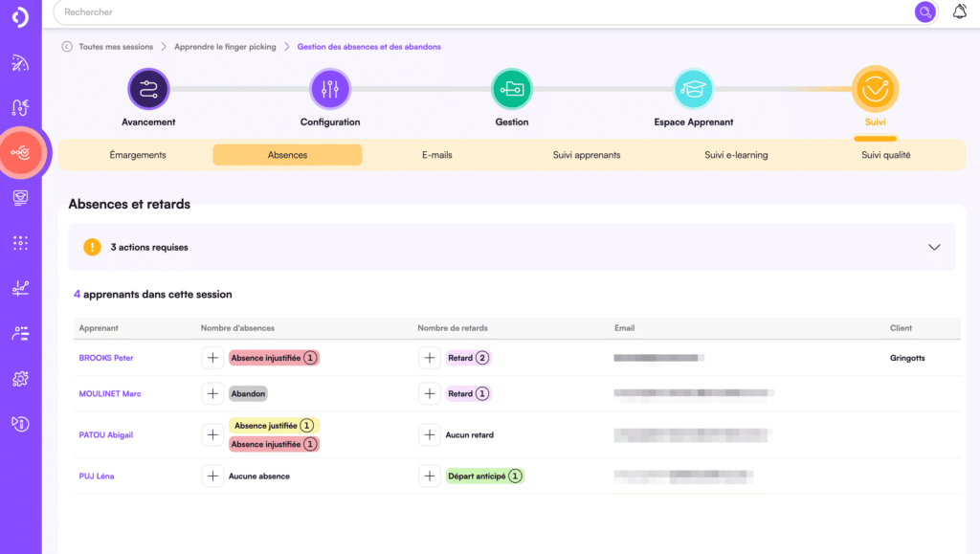Click the line chart icon in sidebar

(20, 288)
